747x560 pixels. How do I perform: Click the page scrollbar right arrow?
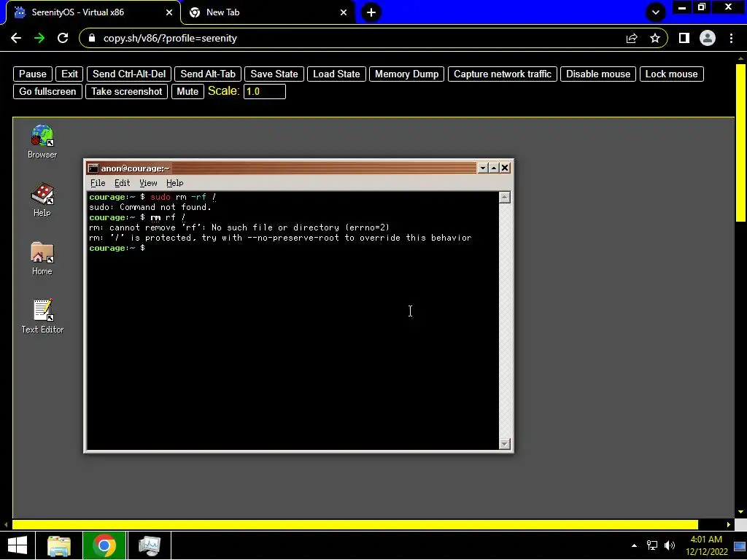coord(729,525)
